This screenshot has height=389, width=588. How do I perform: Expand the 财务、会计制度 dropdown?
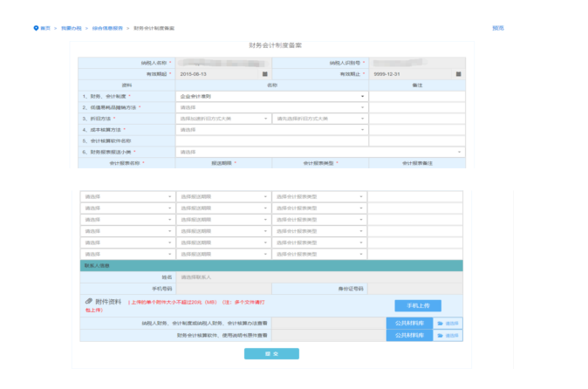click(x=271, y=96)
